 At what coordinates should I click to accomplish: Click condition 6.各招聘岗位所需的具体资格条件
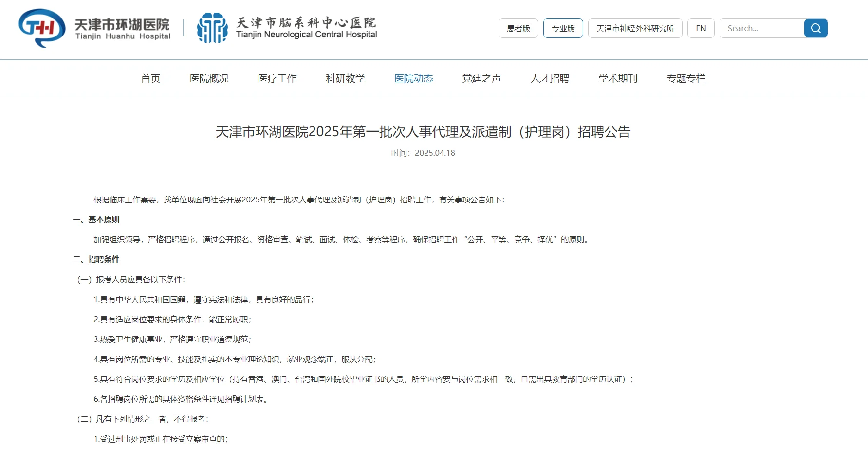pos(181,399)
